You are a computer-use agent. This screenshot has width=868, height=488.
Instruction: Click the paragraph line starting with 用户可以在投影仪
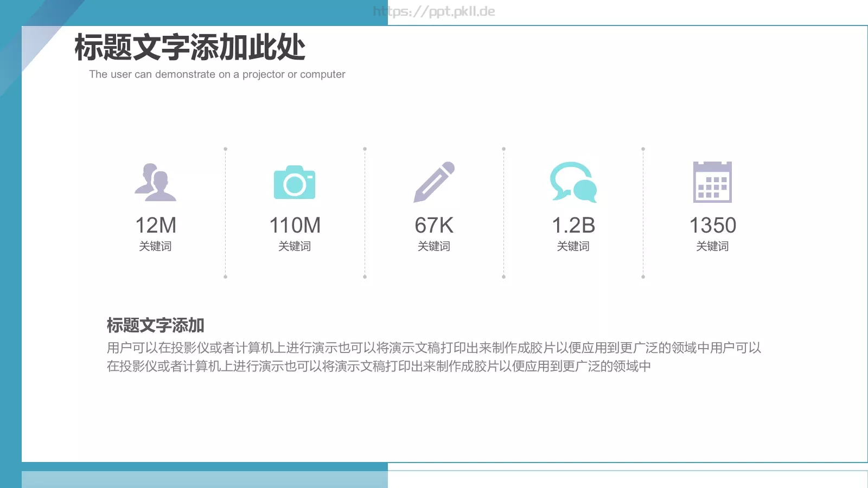434,348
